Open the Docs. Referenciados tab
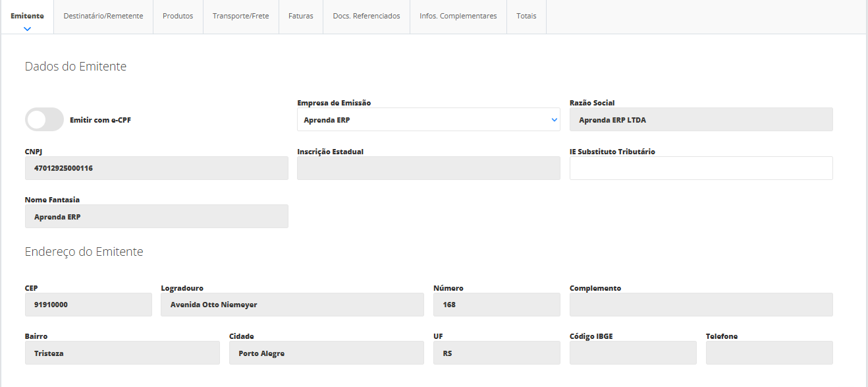 click(x=366, y=16)
